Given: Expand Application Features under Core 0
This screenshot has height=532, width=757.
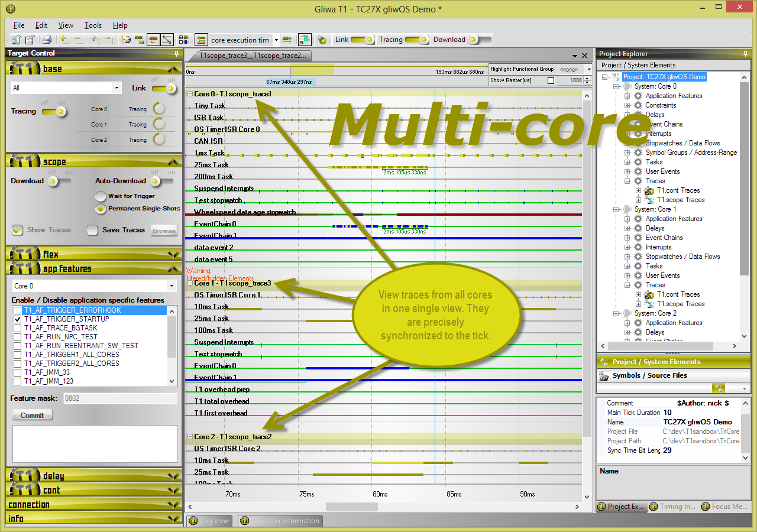Looking at the screenshot, I should point(627,96).
